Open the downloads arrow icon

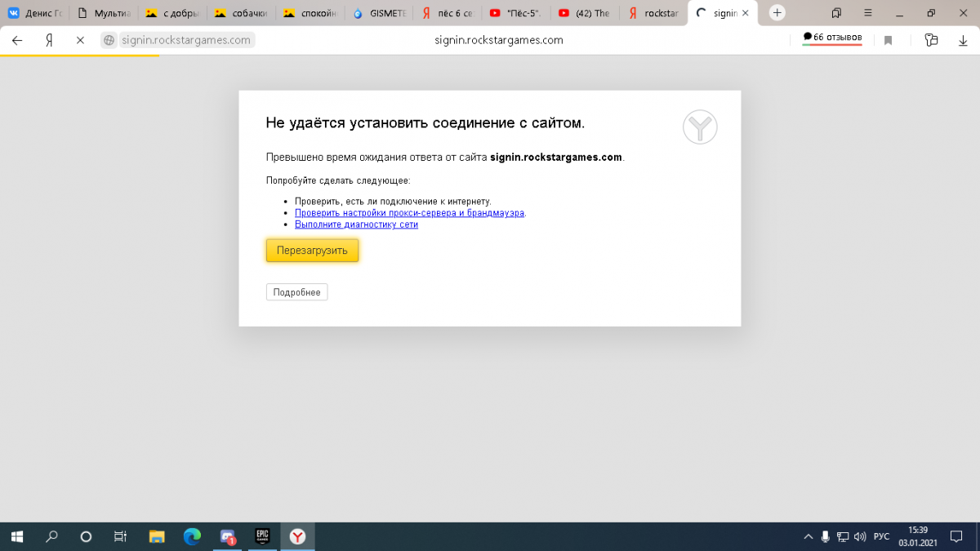click(x=963, y=40)
